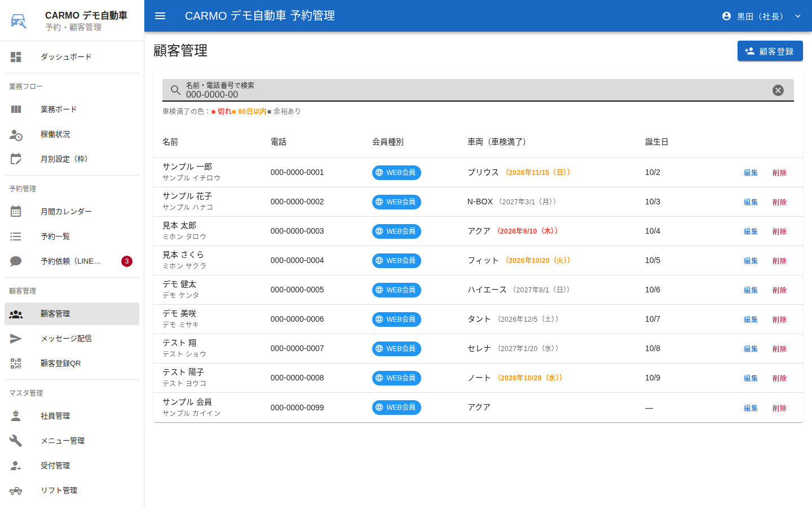The height and width of the screenshot is (508, 812).
Task: Click the 稼働状況 person-clock icon
Action: pos(16,134)
